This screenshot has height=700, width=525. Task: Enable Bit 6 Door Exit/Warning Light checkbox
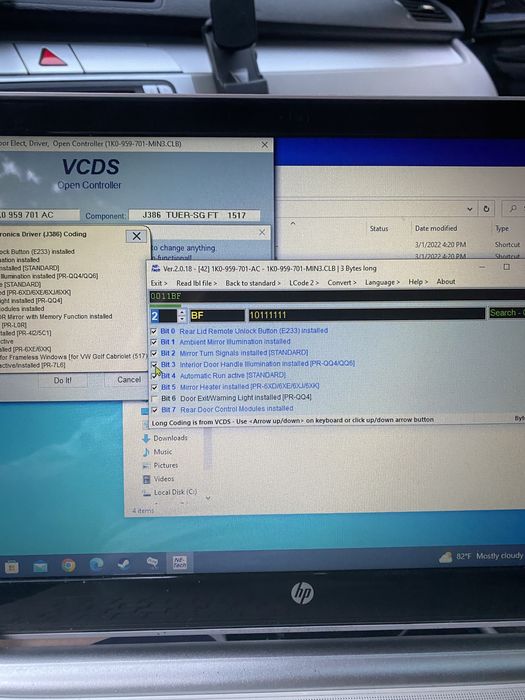pos(154,398)
